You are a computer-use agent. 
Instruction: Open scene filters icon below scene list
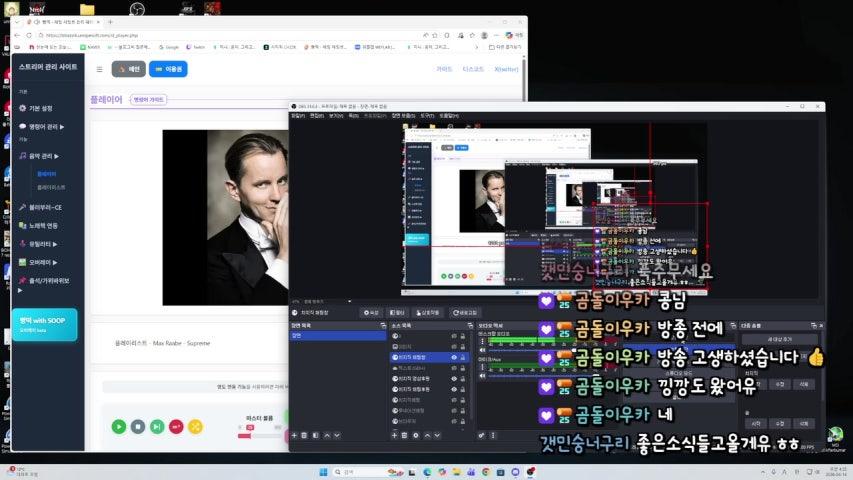point(316,435)
